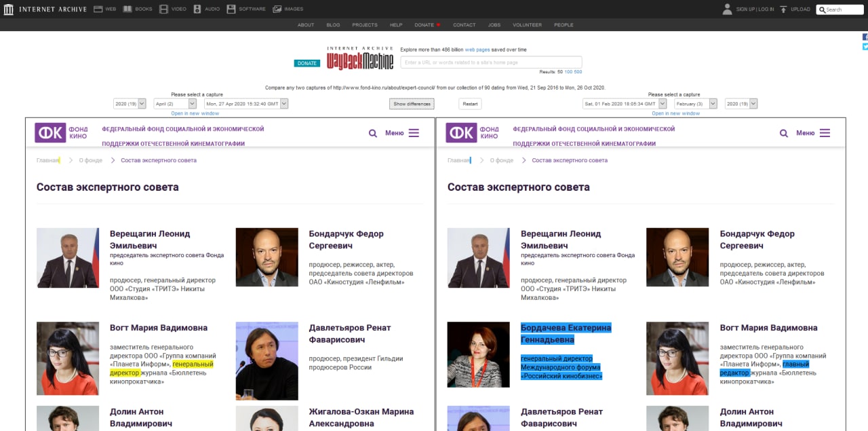Set results to 100
The image size is (868, 431).
pyautogui.click(x=568, y=71)
